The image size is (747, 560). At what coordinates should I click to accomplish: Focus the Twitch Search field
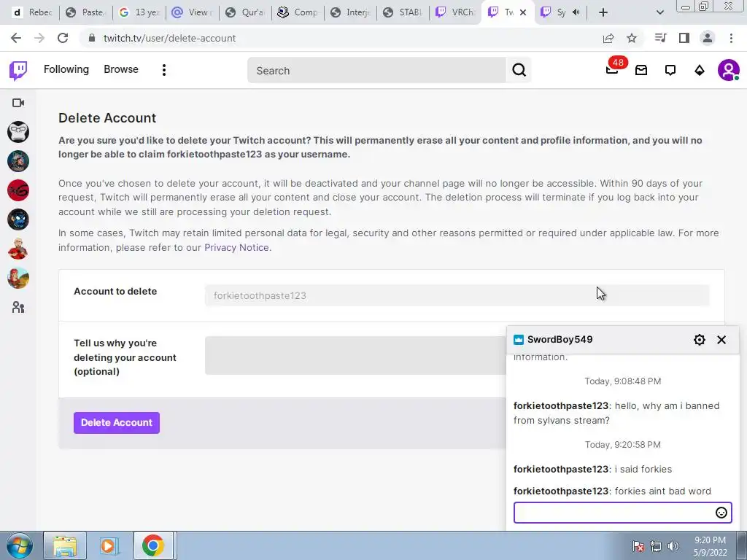tap(377, 71)
